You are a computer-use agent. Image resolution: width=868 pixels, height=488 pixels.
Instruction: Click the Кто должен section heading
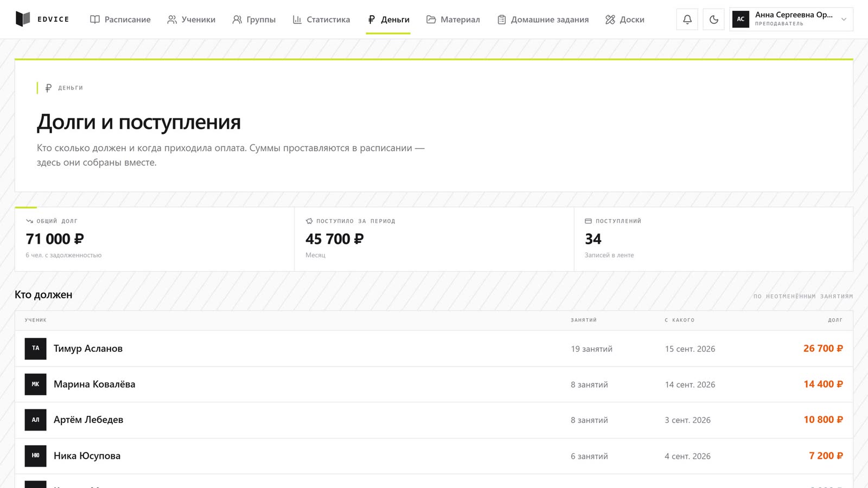point(43,295)
